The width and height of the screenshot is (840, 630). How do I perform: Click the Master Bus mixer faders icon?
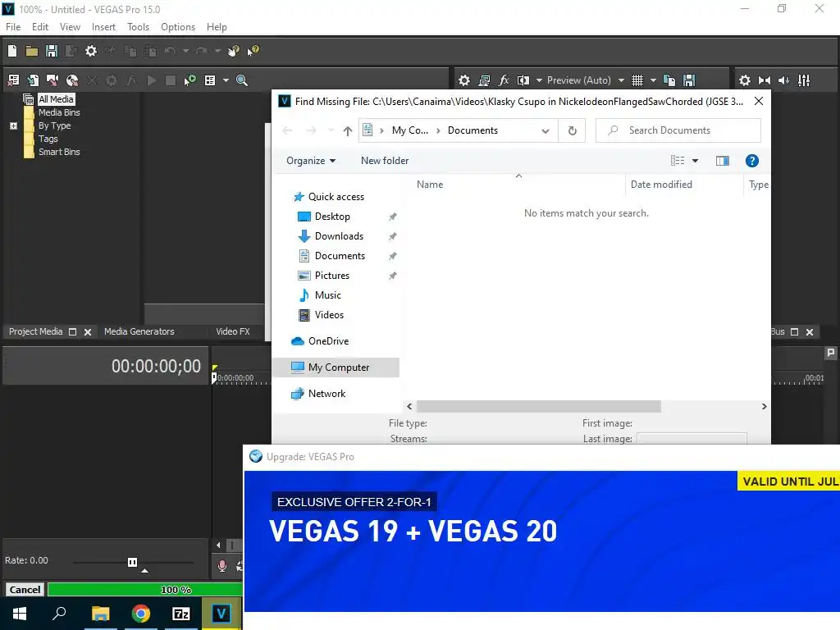(x=804, y=80)
